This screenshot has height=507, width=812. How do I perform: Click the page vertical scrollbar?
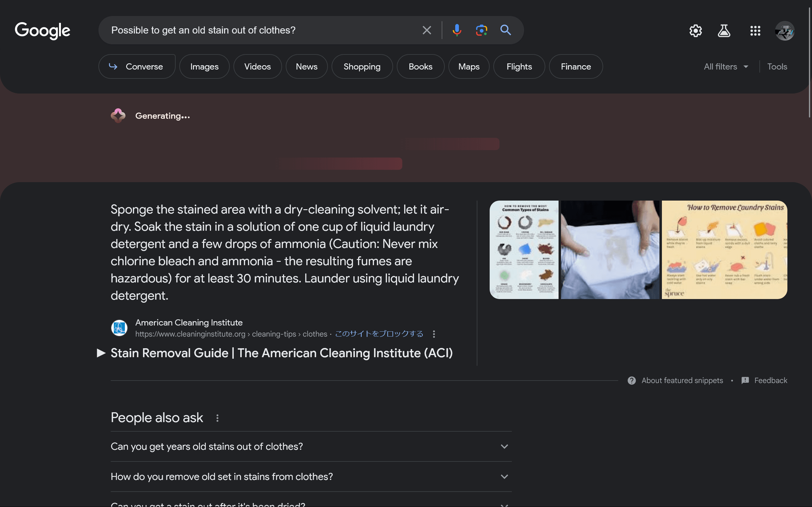(809, 62)
